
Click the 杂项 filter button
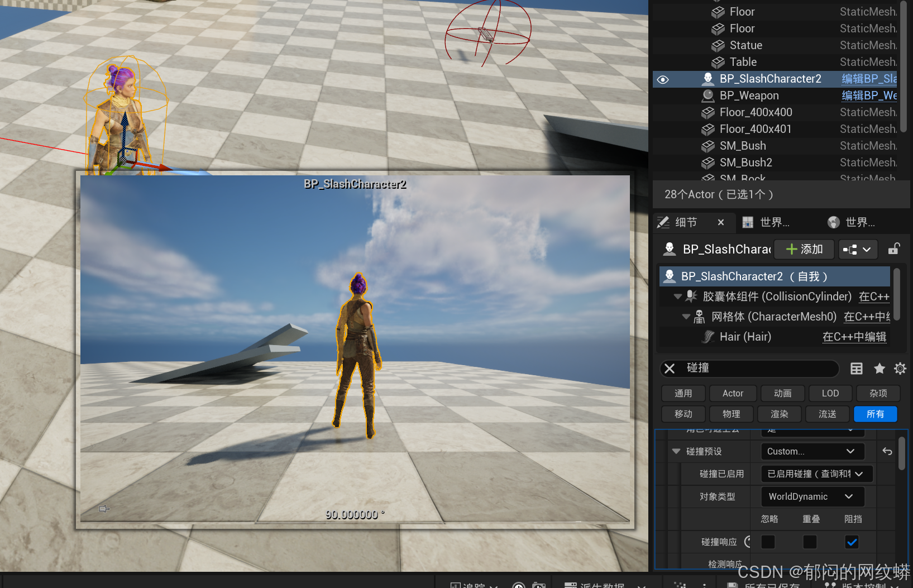click(x=878, y=394)
